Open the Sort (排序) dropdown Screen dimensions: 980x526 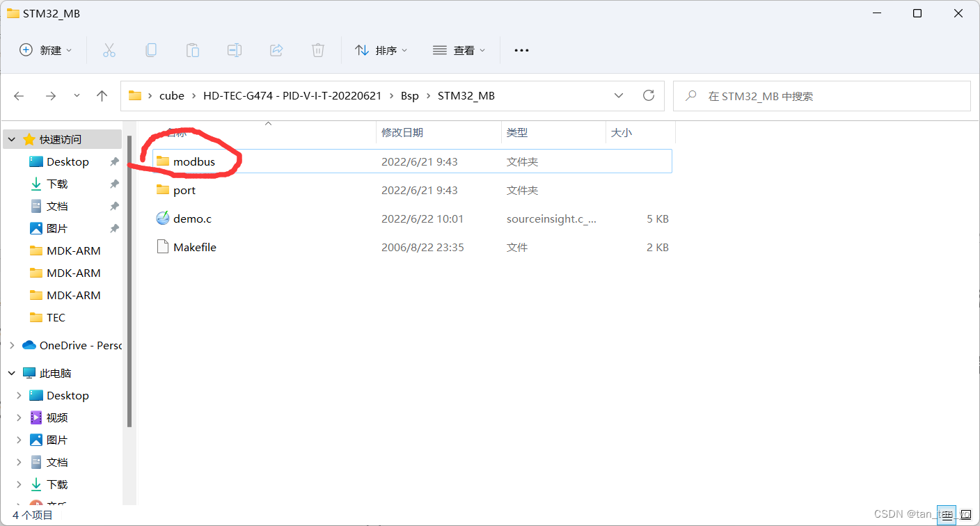pyautogui.click(x=381, y=50)
